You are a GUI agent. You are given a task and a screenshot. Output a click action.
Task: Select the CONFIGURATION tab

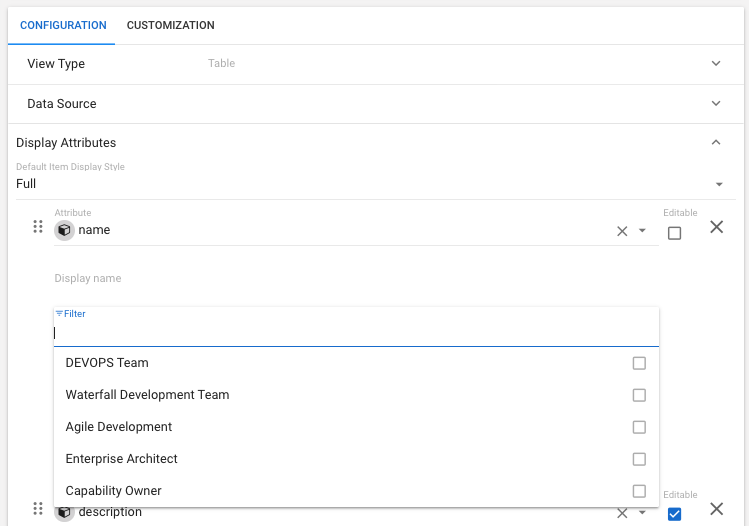63,25
